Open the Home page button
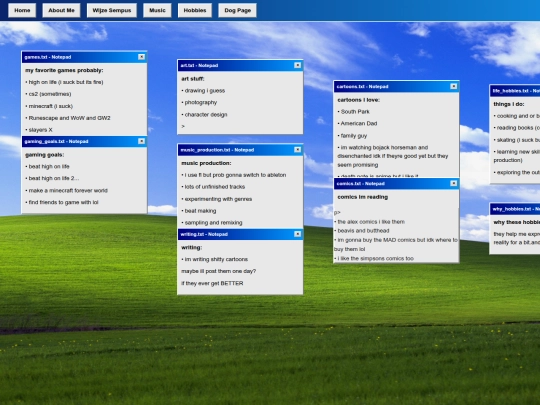This screenshot has height=405, width=540. point(22,10)
